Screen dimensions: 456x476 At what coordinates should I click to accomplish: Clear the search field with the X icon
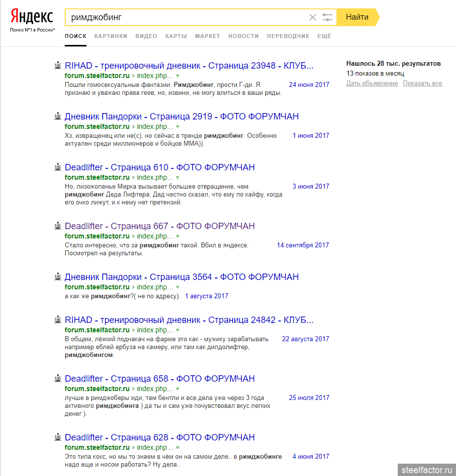click(x=312, y=17)
